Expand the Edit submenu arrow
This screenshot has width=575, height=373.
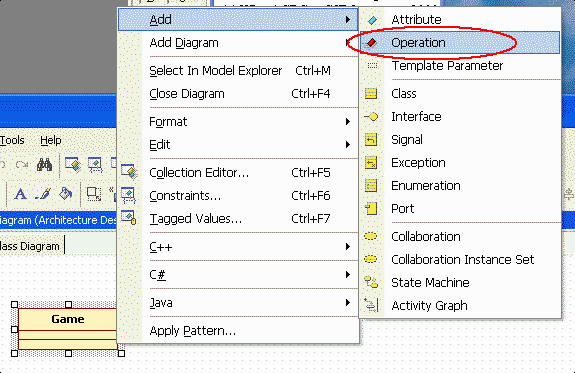click(348, 145)
